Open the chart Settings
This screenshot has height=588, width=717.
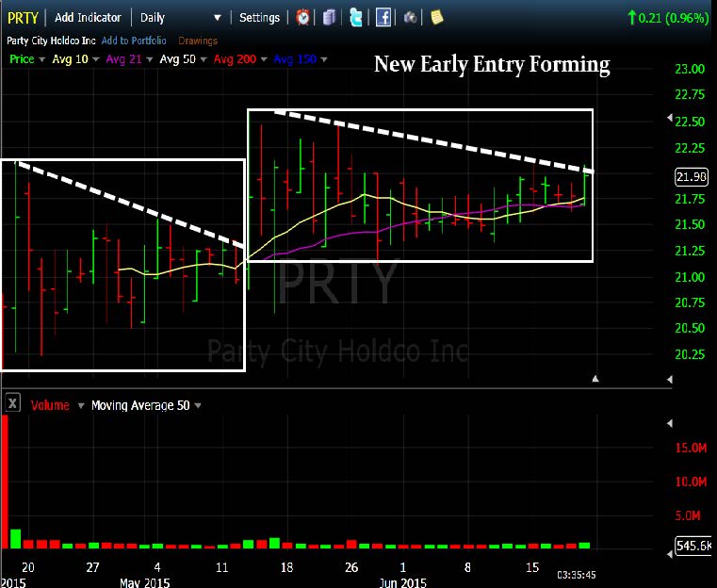259,18
